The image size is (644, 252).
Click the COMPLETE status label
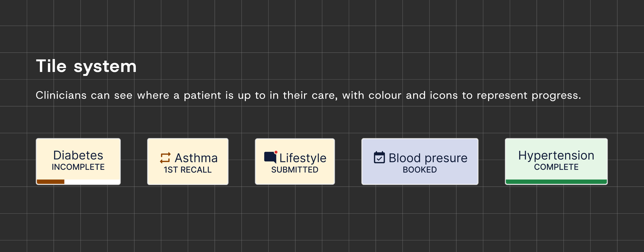click(556, 167)
